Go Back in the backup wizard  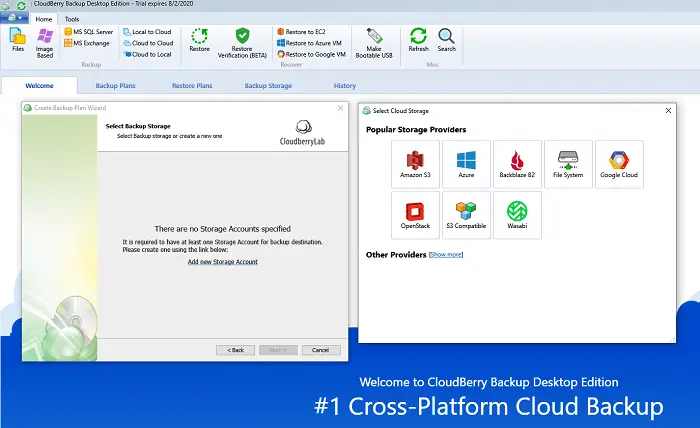235,350
